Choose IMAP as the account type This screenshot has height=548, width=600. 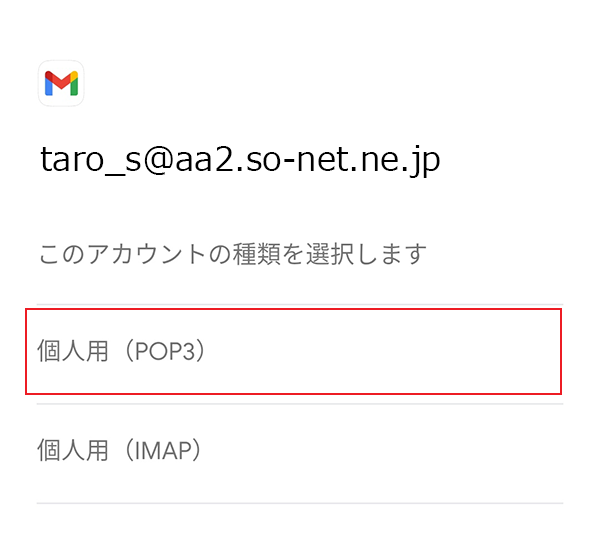click(x=120, y=451)
